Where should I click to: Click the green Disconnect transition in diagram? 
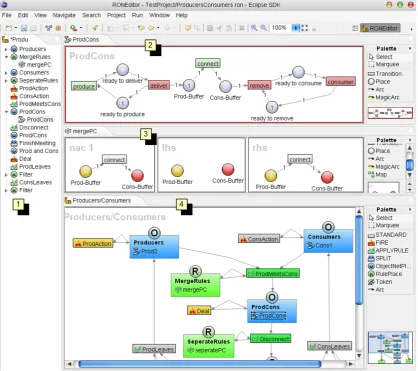(x=270, y=339)
